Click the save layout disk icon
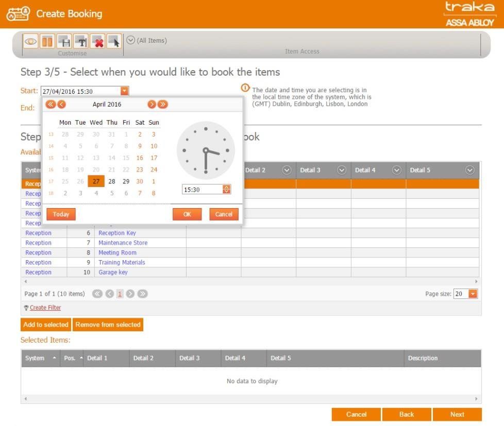504x426 pixels. pos(64,41)
